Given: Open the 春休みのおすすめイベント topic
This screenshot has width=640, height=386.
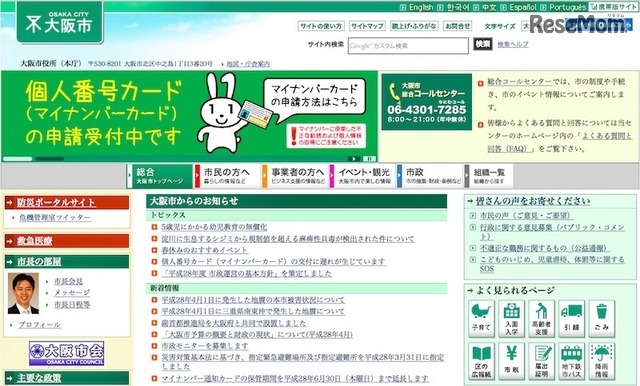Looking at the screenshot, I should pyautogui.click(x=204, y=250).
